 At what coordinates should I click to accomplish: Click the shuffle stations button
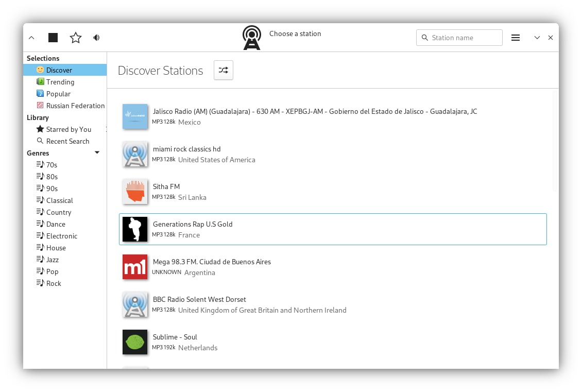point(224,71)
